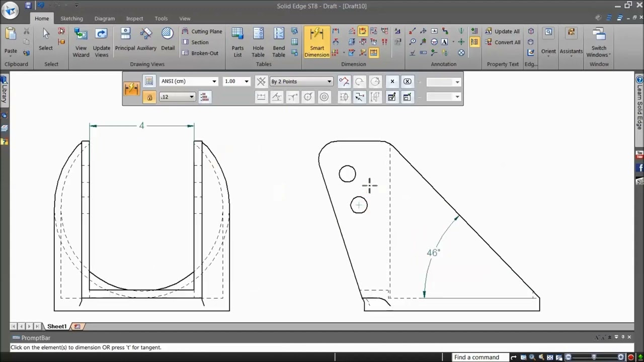
Task: Select the Sheet1 tab
Action: (57, 326)
